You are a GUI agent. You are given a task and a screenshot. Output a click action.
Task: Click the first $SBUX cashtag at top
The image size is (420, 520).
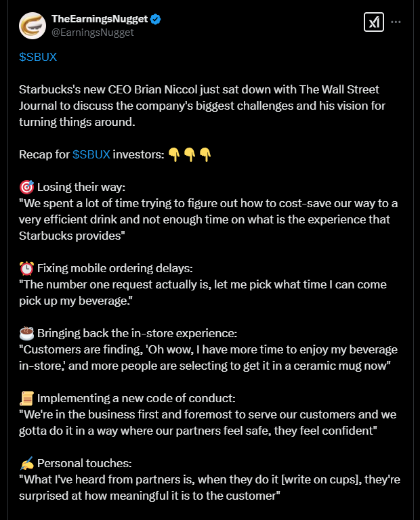pyautogui.click(x=38, y=57)
